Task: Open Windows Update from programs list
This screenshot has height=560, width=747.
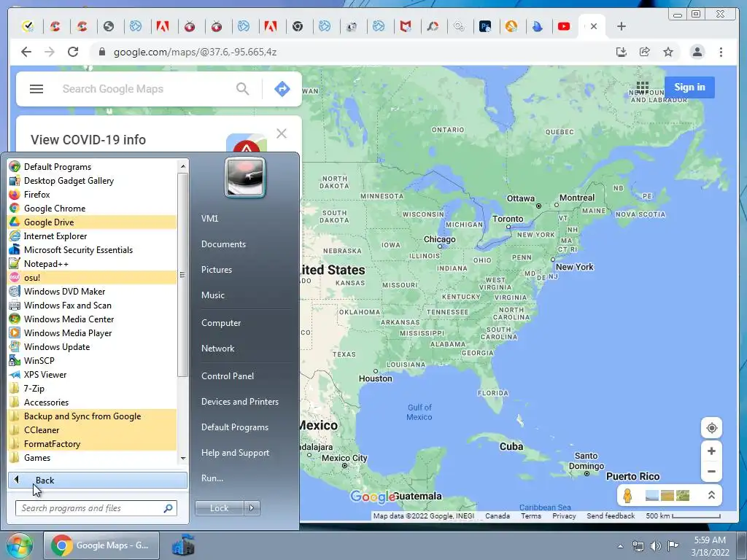Action: (57, 346)
